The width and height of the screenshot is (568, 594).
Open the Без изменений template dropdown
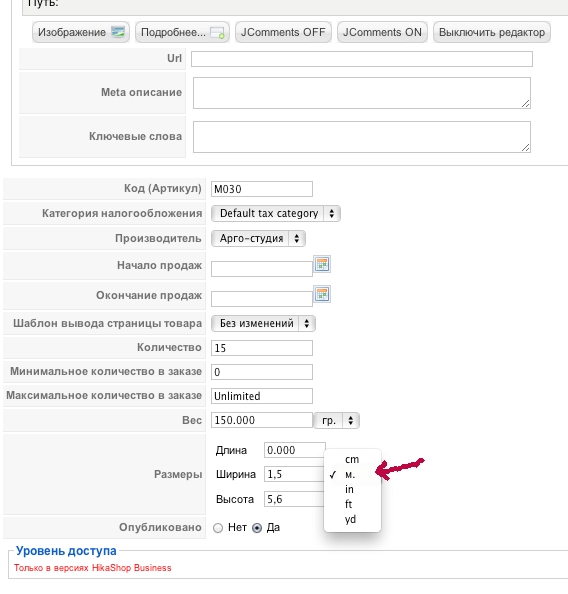pos(263,324)
